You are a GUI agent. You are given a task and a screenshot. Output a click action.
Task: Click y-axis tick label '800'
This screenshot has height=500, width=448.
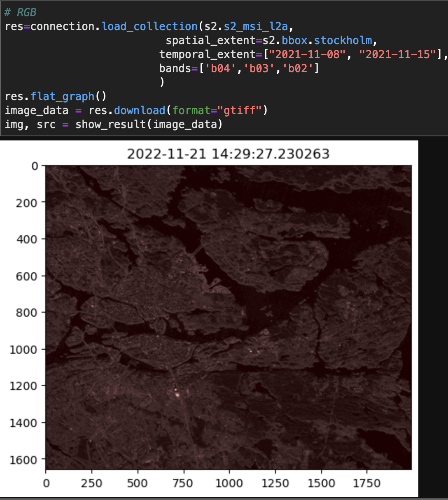(27, 313)
